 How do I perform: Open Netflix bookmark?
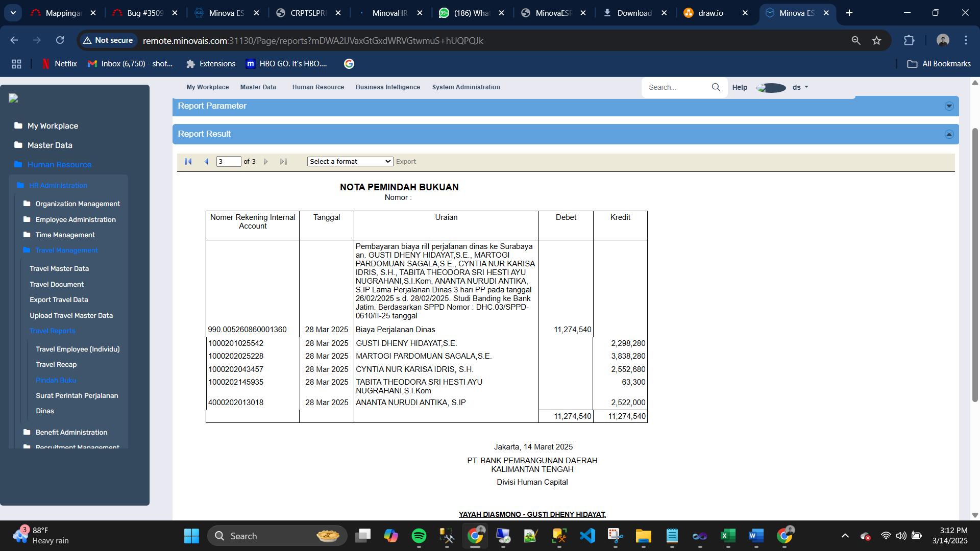[60, 64]
